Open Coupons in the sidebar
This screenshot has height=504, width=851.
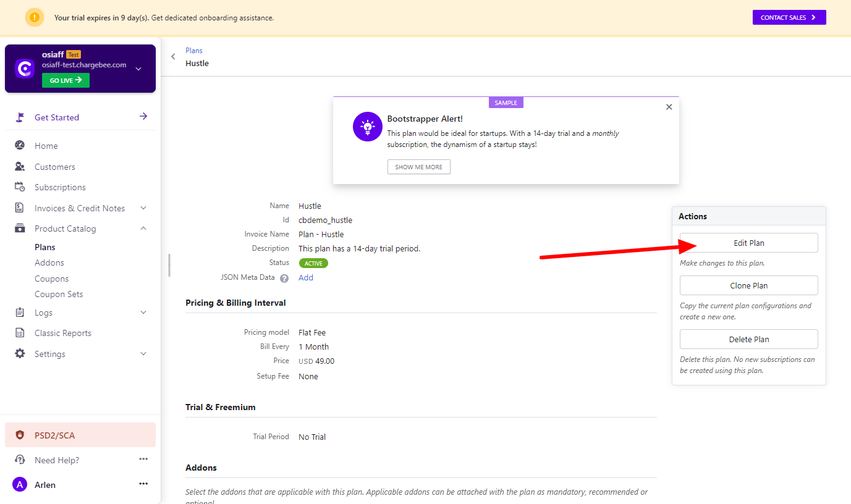point(52,279)
